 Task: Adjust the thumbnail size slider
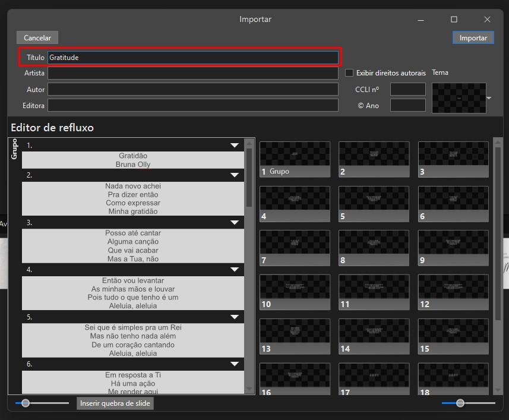(x=460, y=403)
